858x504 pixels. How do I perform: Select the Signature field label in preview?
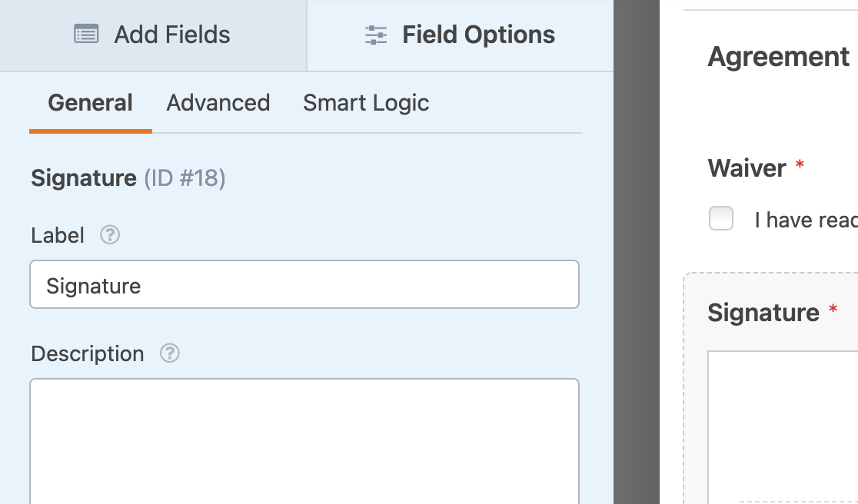click(x=763, y=312)
